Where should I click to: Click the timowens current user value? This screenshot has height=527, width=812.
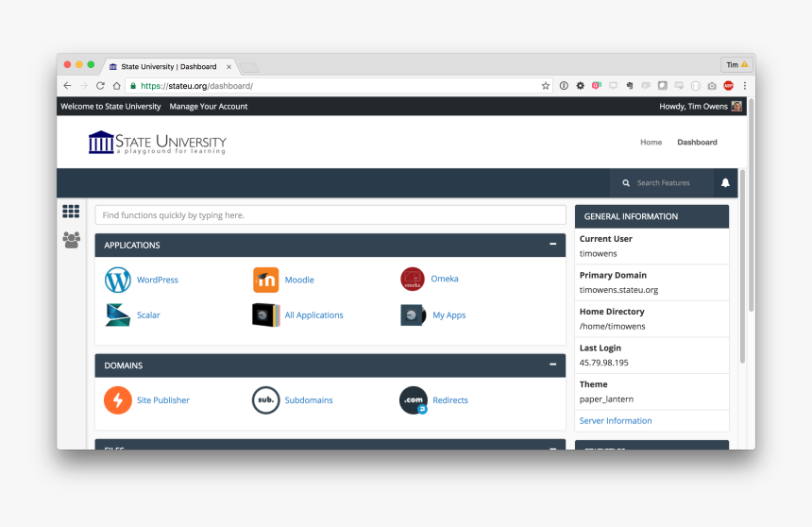coord(598,253)
